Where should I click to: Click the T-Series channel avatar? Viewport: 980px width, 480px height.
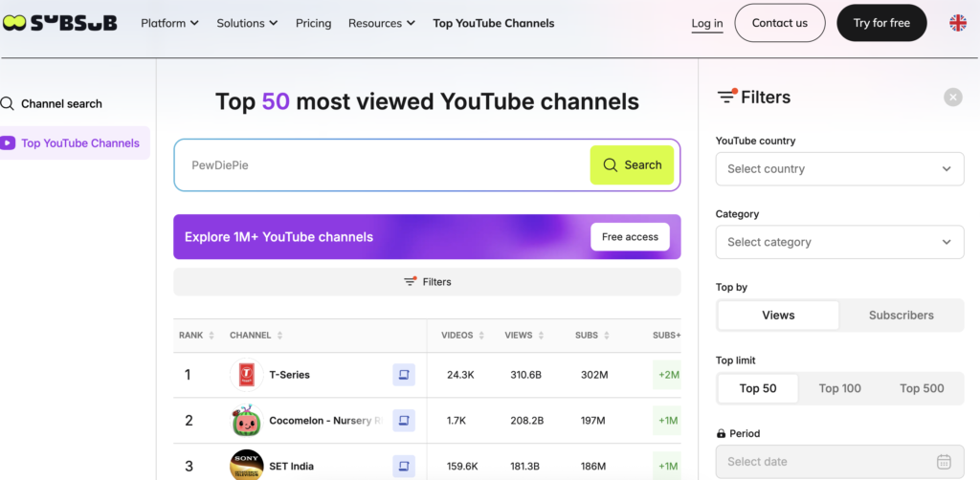click(x=246, y=375)
